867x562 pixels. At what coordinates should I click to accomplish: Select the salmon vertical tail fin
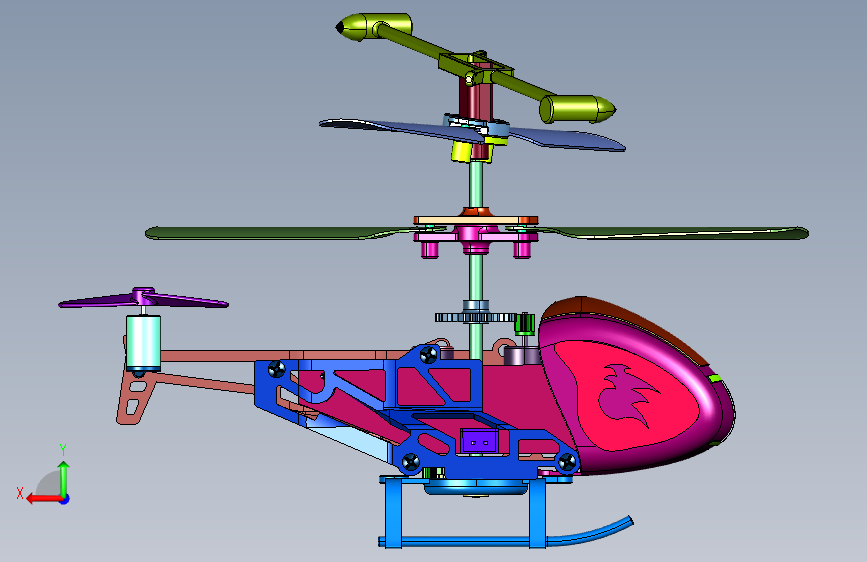(135, 397)
